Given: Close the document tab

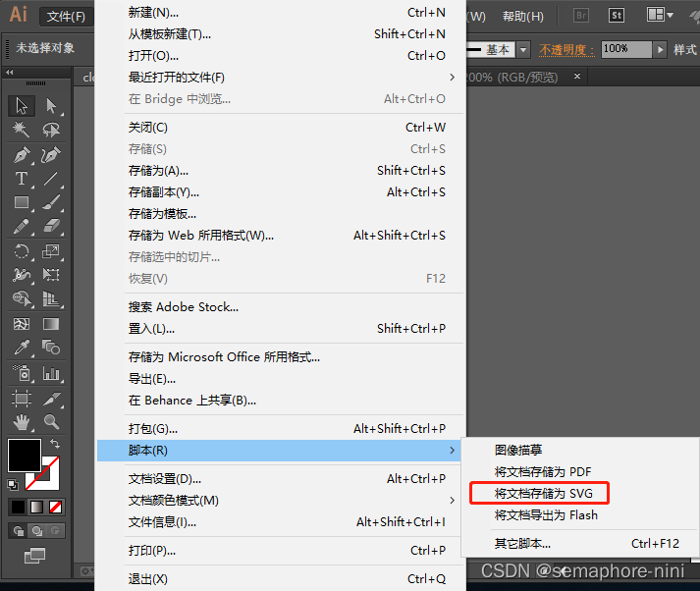Looking at the screenshot, I should pyautogui.click(x=576, y=77).
